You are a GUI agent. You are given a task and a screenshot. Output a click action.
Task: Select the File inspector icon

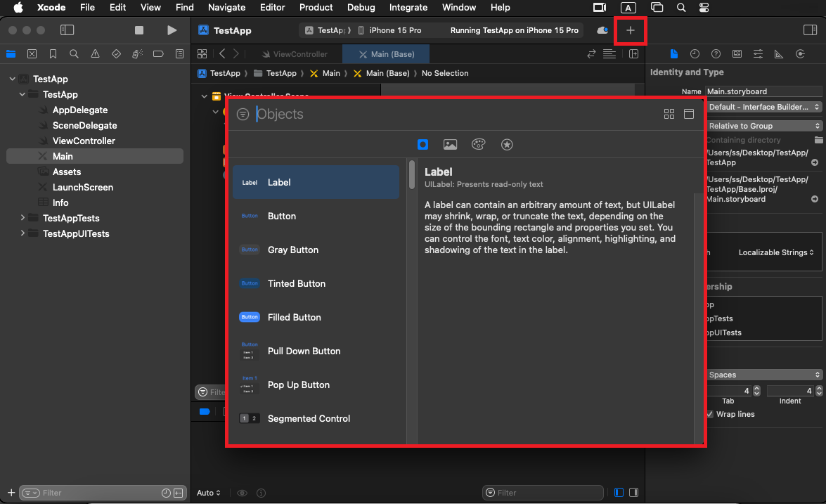pyautogui.click(x=673, y=53)
